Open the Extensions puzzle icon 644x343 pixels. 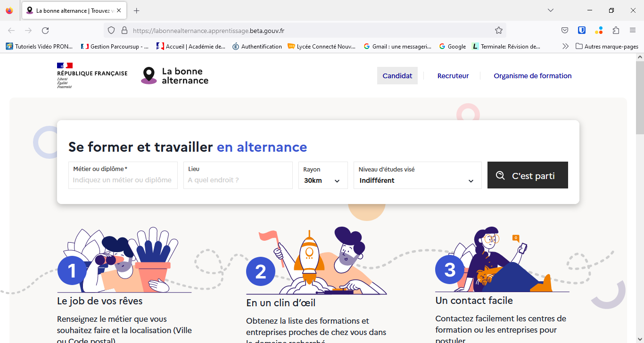click(x=616, y=31)
